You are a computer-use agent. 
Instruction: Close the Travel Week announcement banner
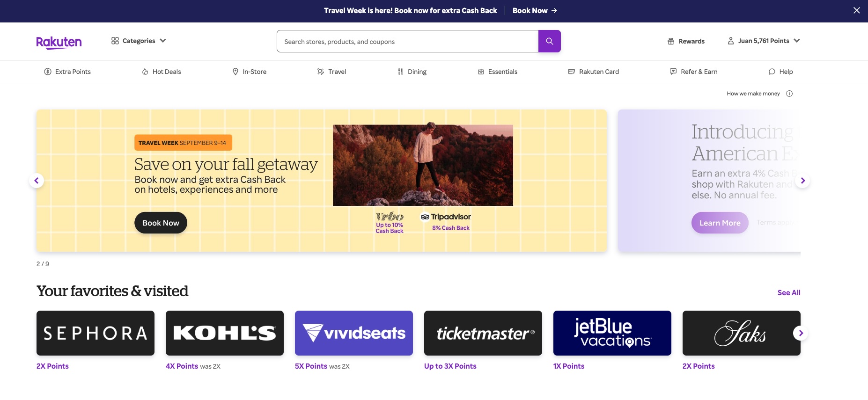click(857, 10)
